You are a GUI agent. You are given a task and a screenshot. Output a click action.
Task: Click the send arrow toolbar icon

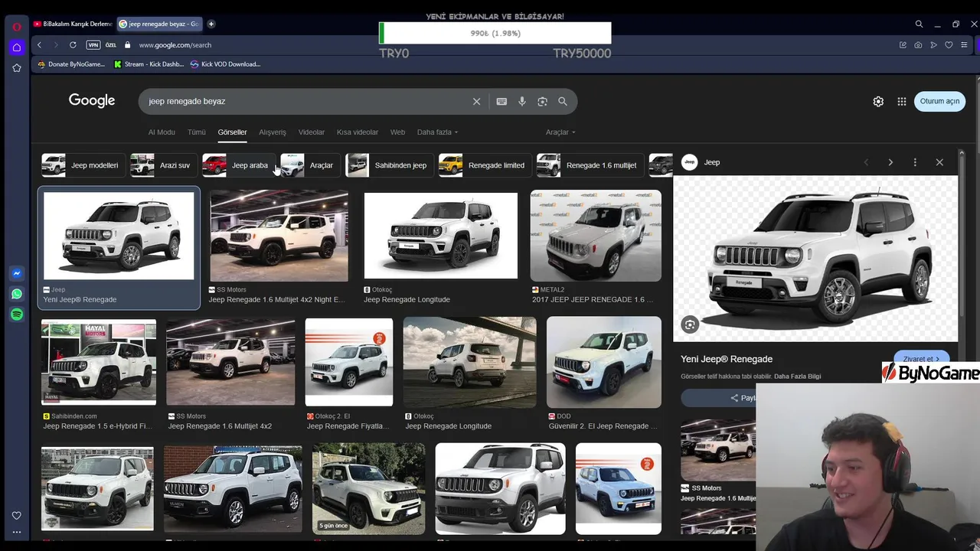[933, 45]
